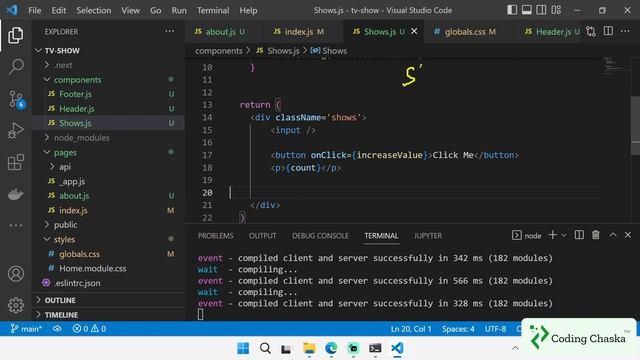The width and height of the screenshot is (640, 360).
Task: Expand the TIMELINE section
Action: (x=61, y=315)
